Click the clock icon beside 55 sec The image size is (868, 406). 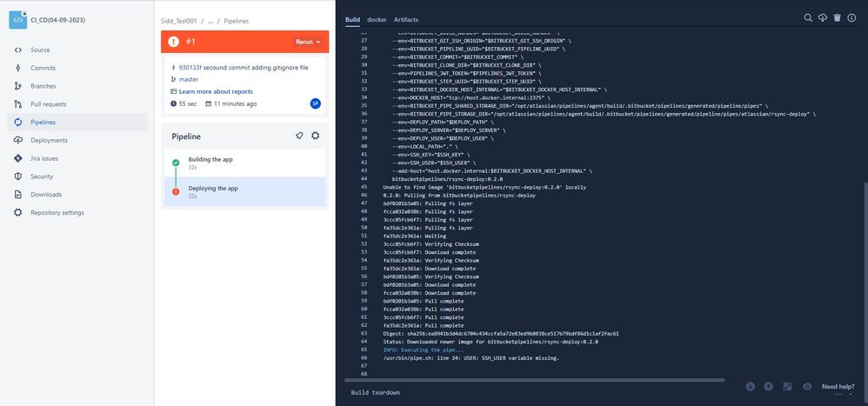click(x=173, y=104)
